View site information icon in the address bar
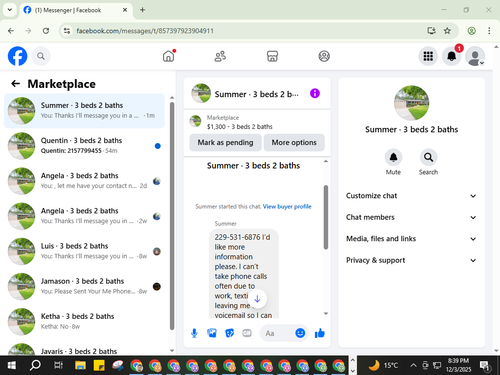Image resolution: width=500 pixels, height=375 pixels. pyautogui.click(x=67, y=31)
